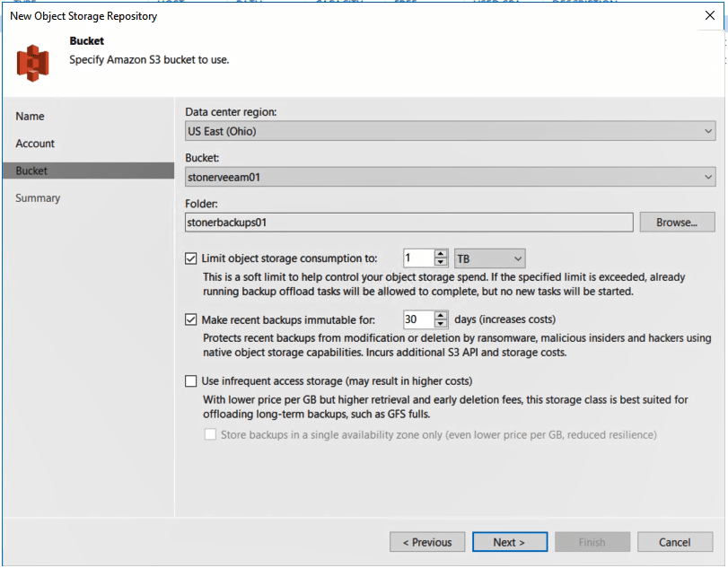
Task: Uncheck make recent backups immutable
Action: (192, 319)
